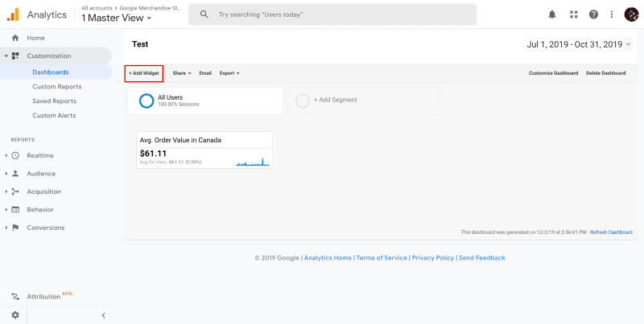Click the Email button

coord(205,73)
